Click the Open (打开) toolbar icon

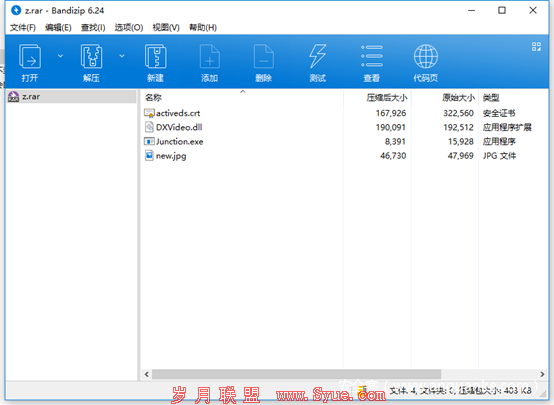click(x=30, y=57)
